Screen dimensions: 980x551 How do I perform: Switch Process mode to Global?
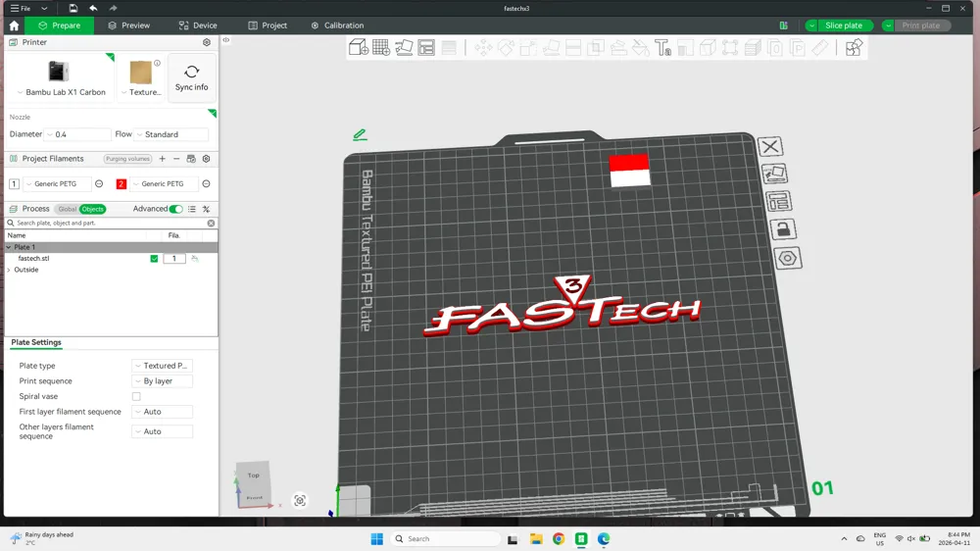(67, 209)
